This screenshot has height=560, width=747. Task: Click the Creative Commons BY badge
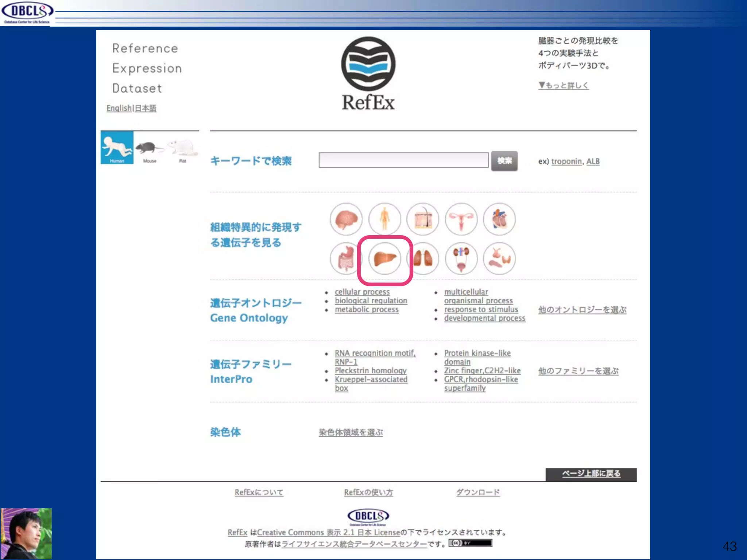pos(470,543)
